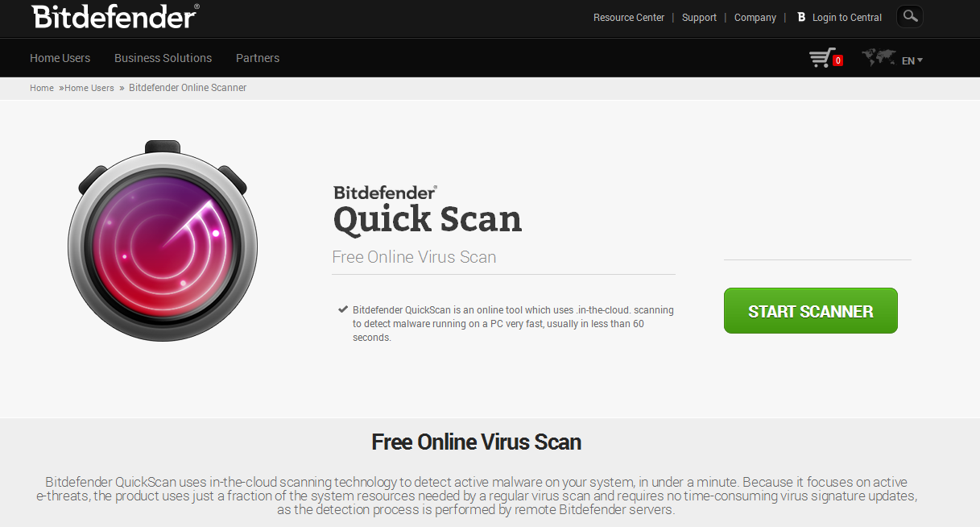Go to Home in the breadcrumb
The height and width of the screenshot is (527, 980).
click(42, 88)
